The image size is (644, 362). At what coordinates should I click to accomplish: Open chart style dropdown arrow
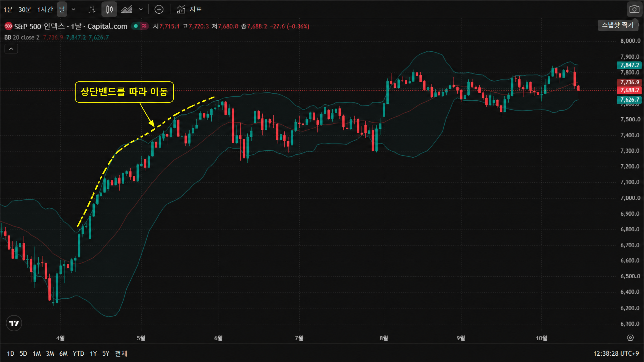pyautogui.click(x=141, y=9)
